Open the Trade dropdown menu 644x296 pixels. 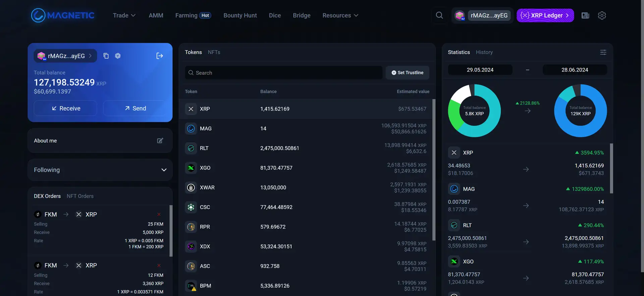(124, 15)
